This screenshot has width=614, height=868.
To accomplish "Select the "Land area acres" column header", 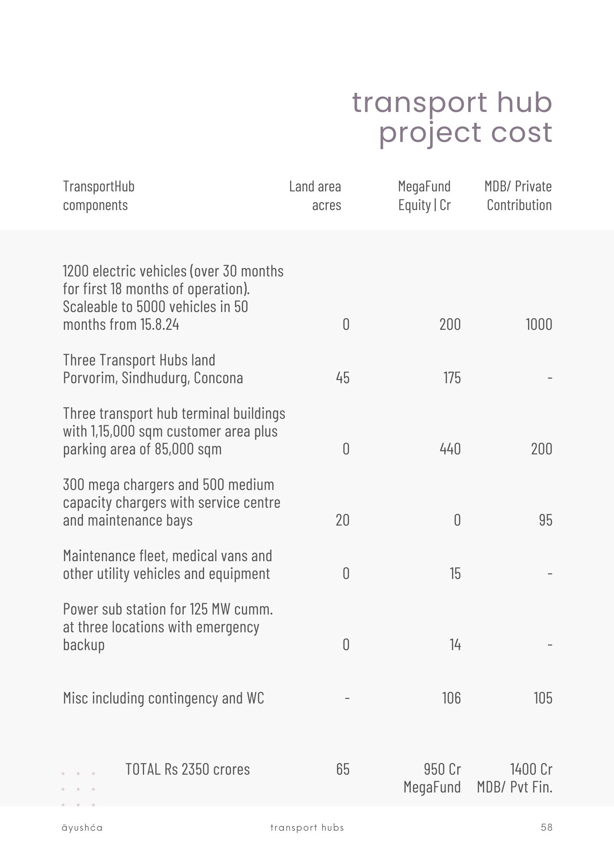I will 315,195.
